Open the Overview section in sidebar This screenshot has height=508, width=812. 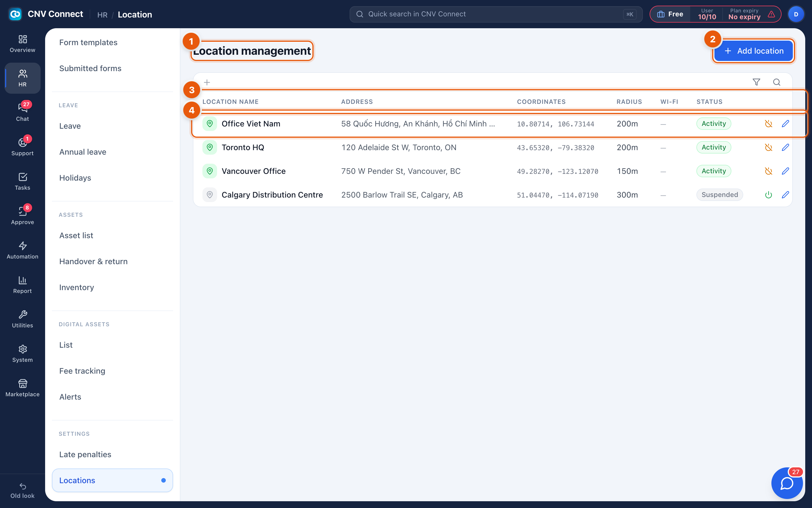tap(23, 44)
